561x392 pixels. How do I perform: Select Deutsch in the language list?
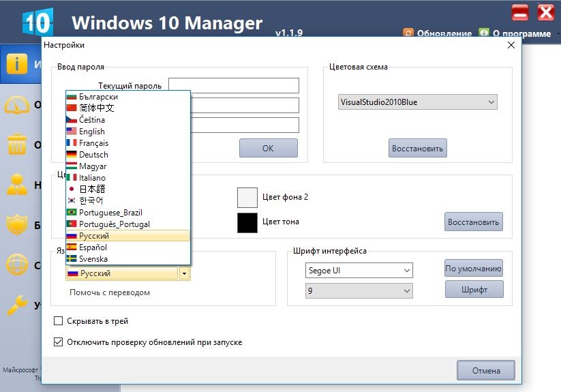93,155
